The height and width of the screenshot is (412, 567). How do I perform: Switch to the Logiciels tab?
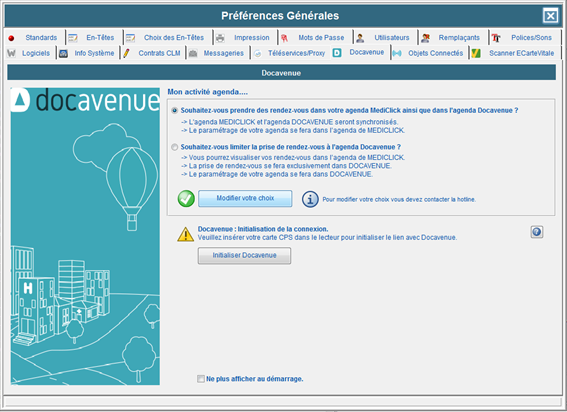(x=36, y=53)
